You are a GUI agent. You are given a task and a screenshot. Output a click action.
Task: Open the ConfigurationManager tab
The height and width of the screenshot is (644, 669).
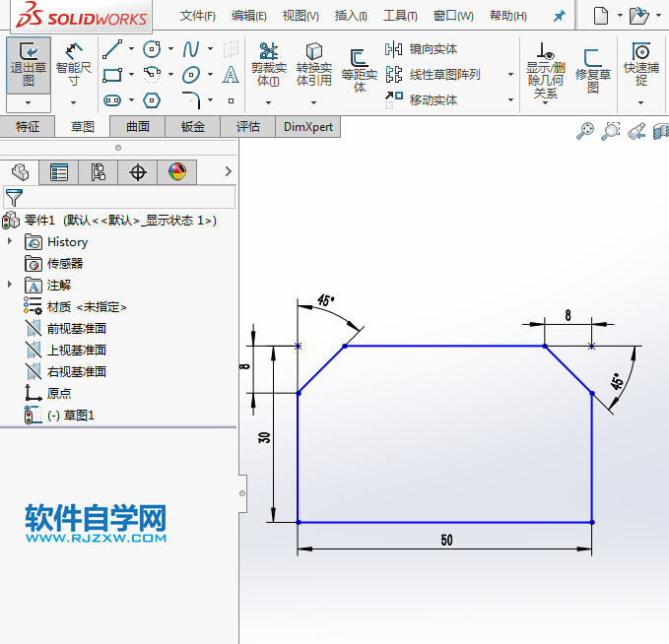pos(99,172)
